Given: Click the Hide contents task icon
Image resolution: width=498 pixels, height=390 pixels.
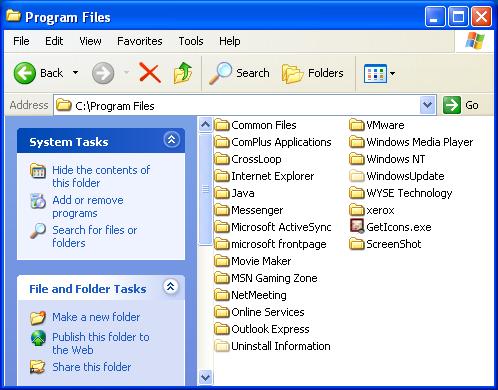Looking at the screenshot, I should tap(38, 171).
